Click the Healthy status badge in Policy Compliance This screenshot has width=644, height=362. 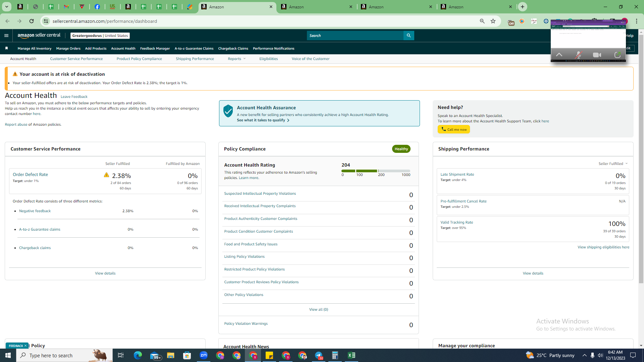[x=401, y=149]
